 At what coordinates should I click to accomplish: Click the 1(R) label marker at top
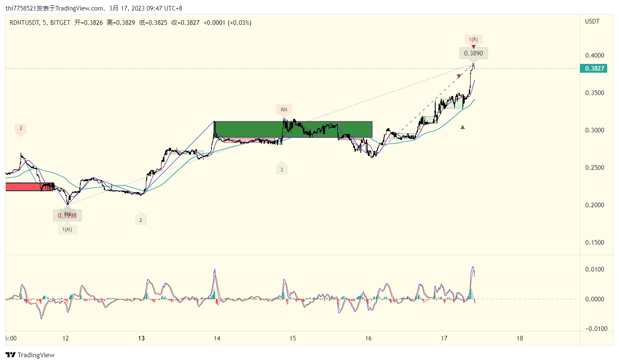point(474,40)
